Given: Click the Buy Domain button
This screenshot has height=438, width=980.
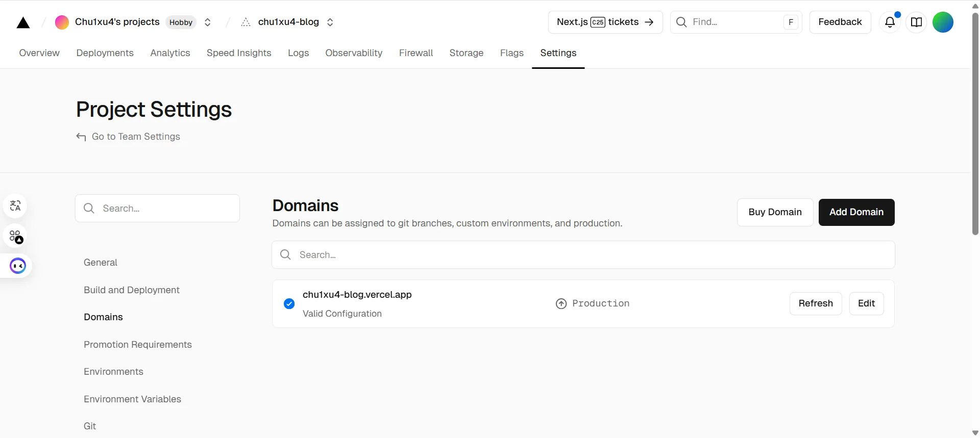Looking at the screenshot, I should (x=774, y=212).
